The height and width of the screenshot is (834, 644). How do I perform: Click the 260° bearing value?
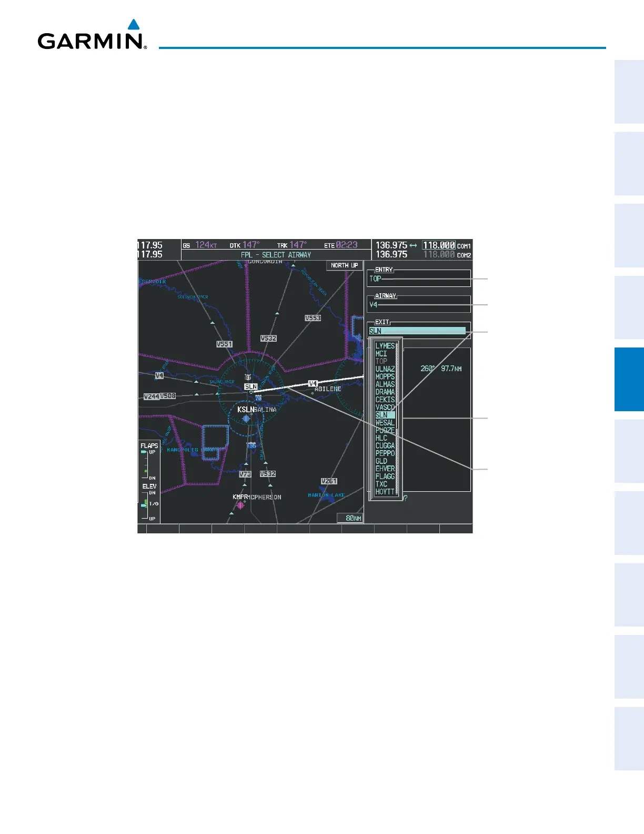[x=428, y=369]
